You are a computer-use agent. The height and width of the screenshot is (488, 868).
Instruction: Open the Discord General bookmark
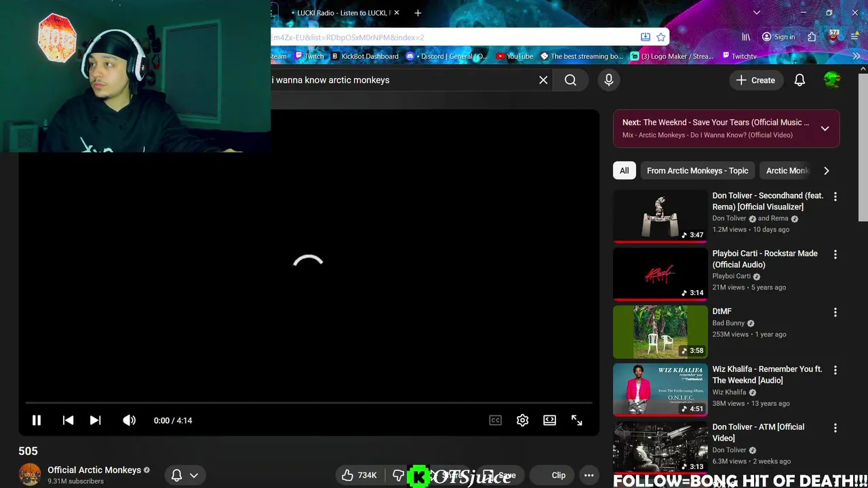(447, 56)
